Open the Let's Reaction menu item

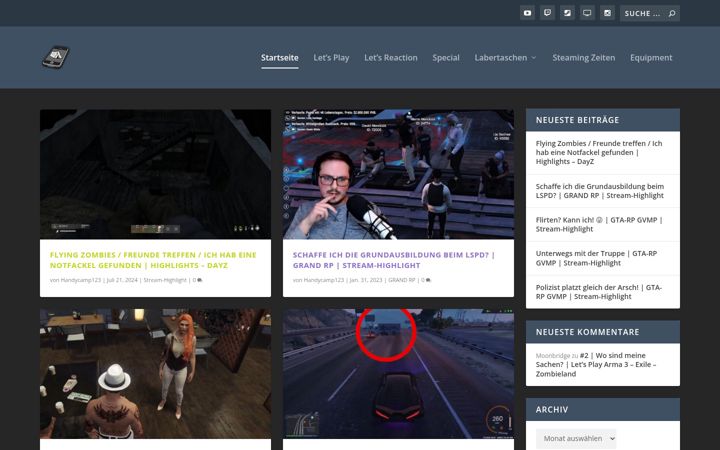click(391, 57)
